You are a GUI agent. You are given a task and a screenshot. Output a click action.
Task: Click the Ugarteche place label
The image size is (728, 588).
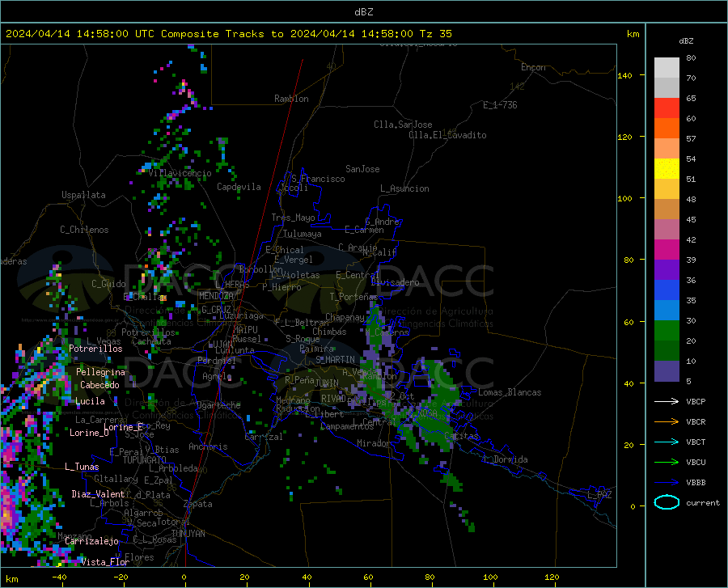(x=218, y=405)
